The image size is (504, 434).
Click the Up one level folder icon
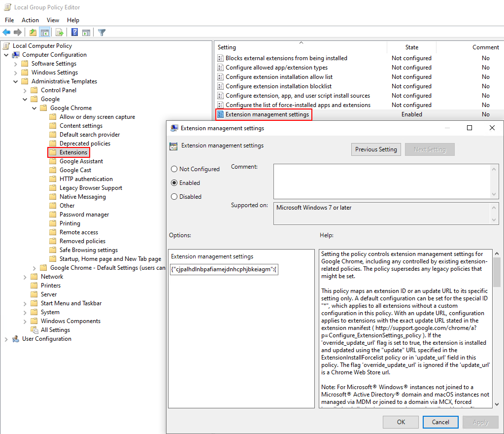(x=33, y=32)
